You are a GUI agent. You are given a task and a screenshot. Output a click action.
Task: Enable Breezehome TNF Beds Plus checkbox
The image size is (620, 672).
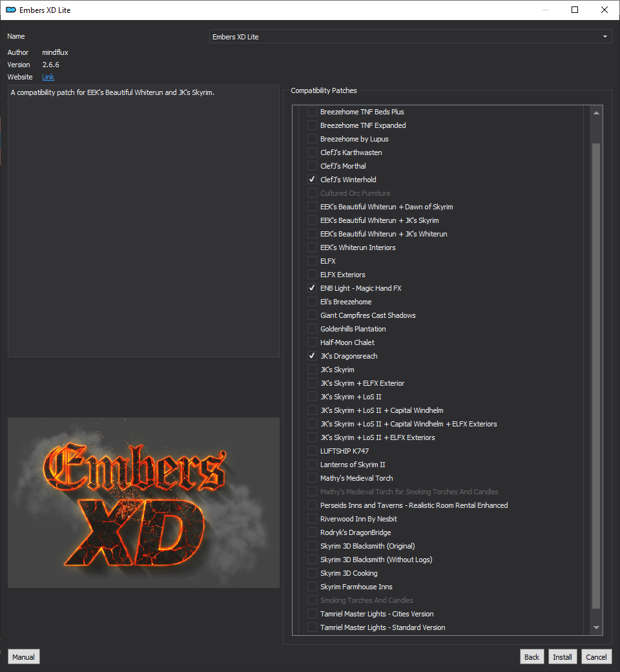pos(313,112)
